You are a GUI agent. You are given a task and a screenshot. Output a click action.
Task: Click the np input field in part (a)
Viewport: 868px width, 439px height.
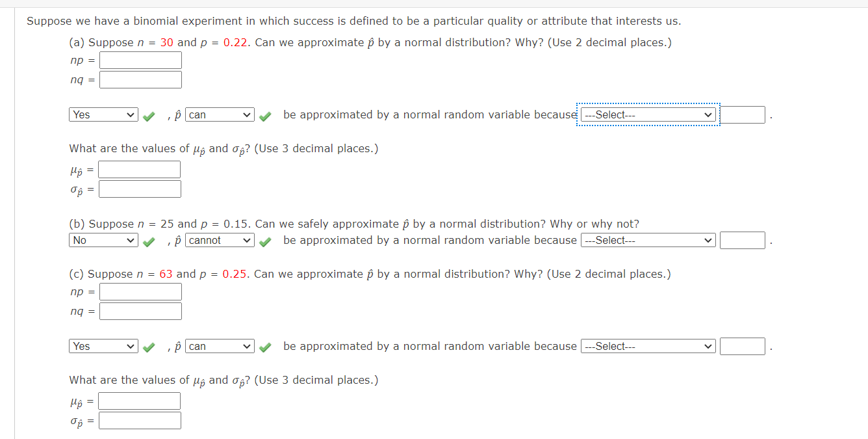pyautogui.click(x=140, y=60)
